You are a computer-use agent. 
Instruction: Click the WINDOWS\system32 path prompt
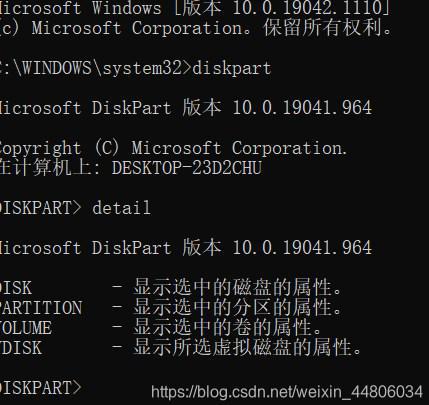[x=95, y=68]
